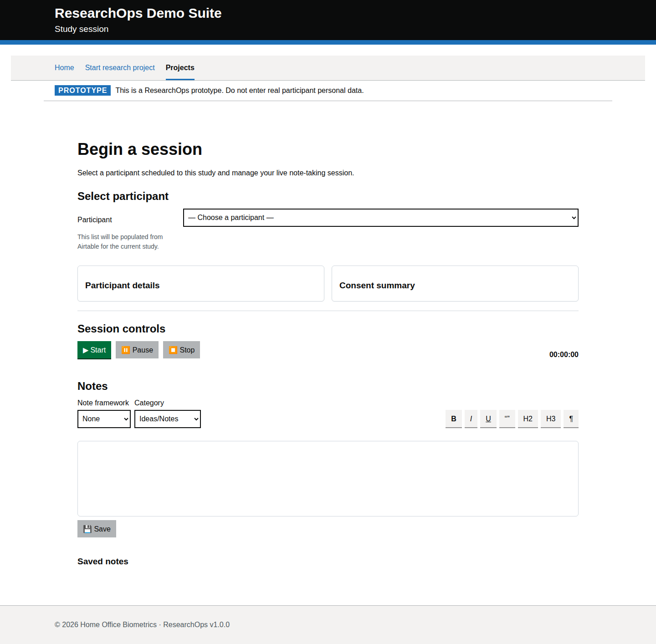Open the Choose a participant dropdown

pyautogui.click(x=380, y=218)
